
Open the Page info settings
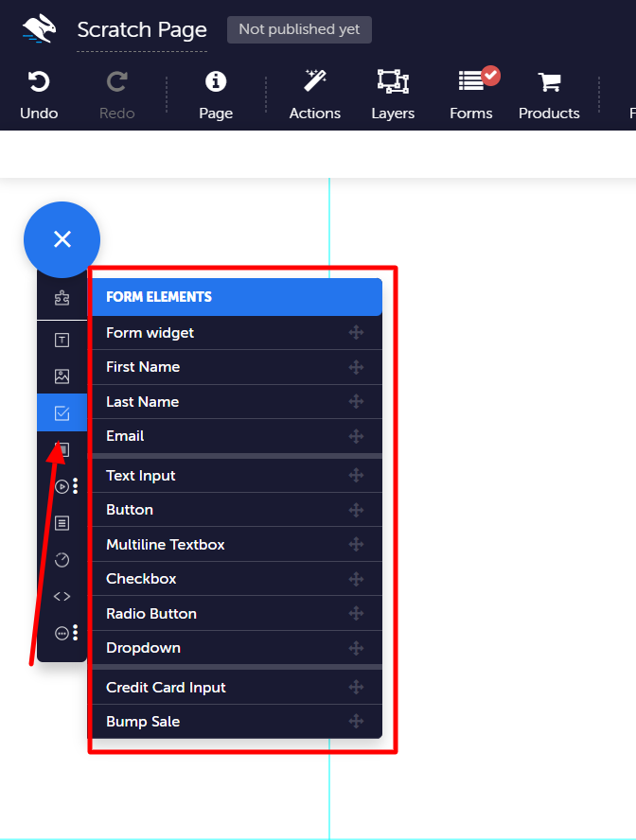tap(216, 81)
